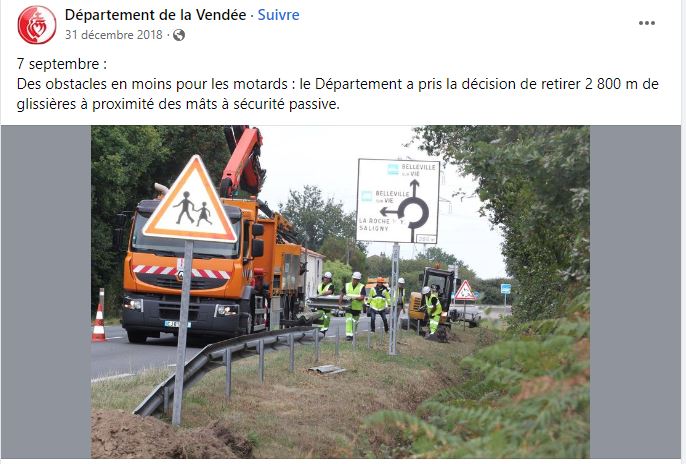Screen dimensions: 686x464
Task: Click the yellow mini excavator in the photo
Action: pyautogui.click(x=431, y=297)
